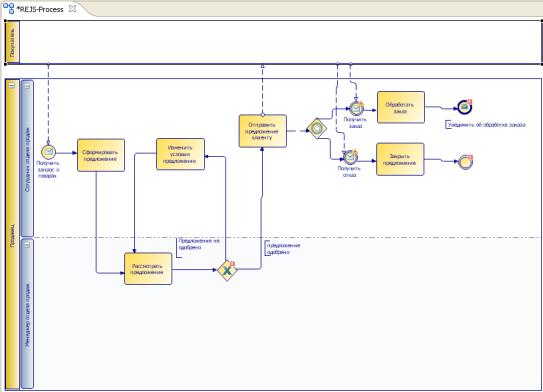
Task: Click the Получить отказ event label
Action: click(349, 171)
